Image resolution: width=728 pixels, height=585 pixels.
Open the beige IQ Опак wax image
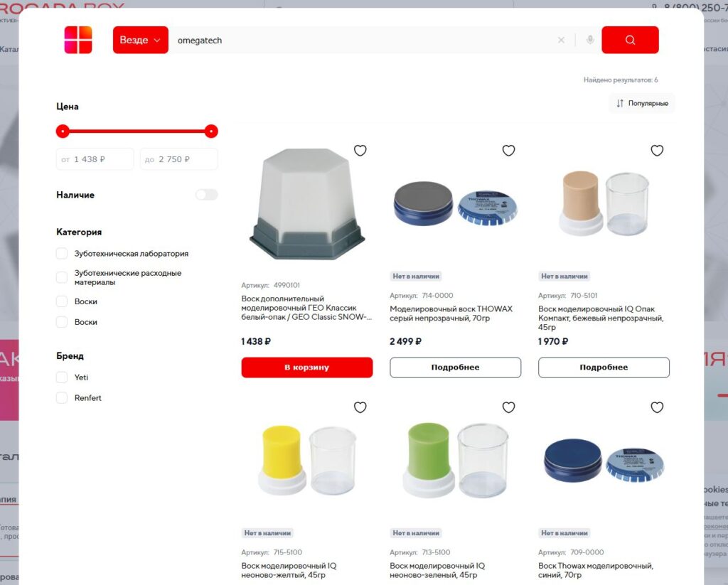click(x=604, y=203)
